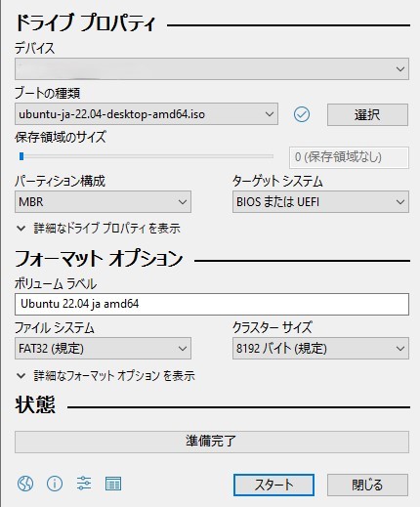This screenshot has width=420, height=507.
Task: Open the language globe icon
Action: coord(25,484)
